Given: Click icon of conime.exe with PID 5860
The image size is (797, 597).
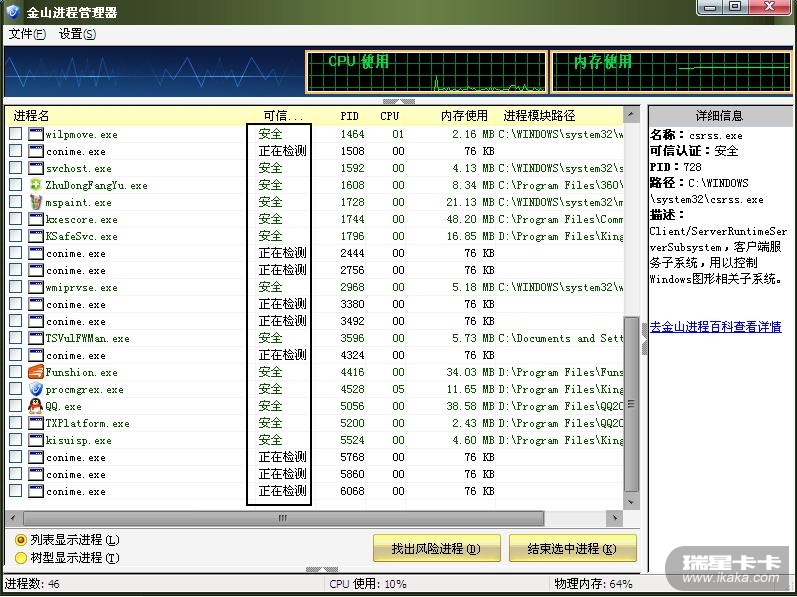Looking at the screenshot, I should pyautogui.click(x=36, y=474).
